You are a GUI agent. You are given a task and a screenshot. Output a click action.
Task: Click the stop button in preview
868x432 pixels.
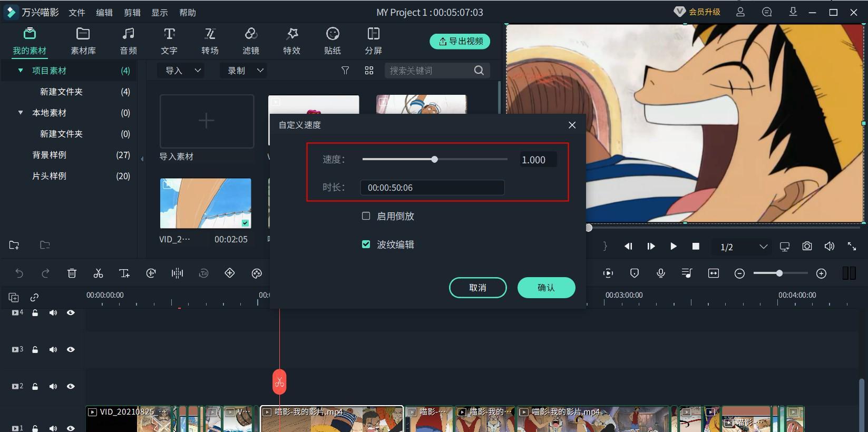(x=696, y=247)
